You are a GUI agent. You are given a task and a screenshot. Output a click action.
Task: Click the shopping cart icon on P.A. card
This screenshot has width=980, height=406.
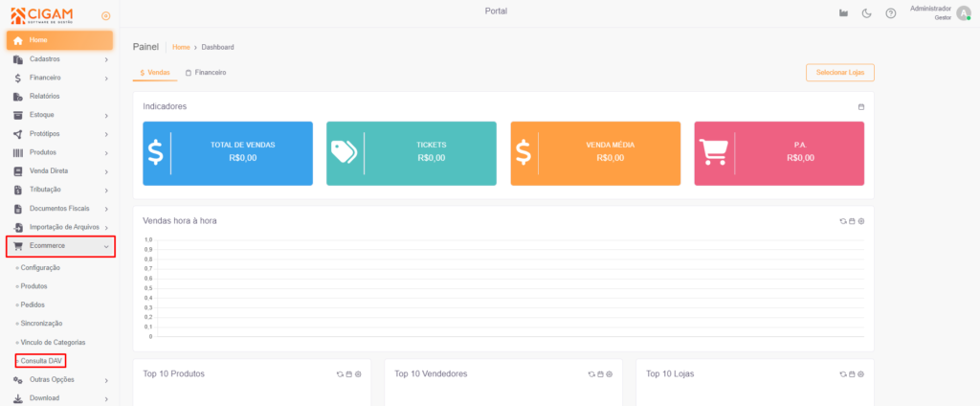pyautogui.click(x=713, y=152)
